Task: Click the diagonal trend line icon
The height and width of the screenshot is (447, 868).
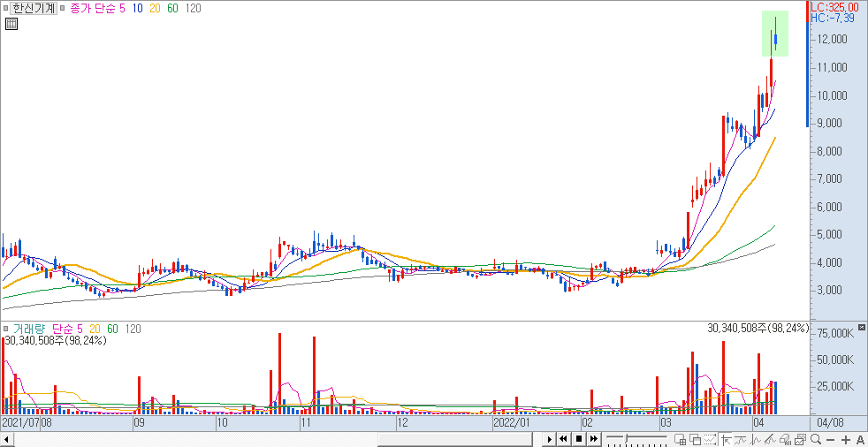Action: [770, 440]
